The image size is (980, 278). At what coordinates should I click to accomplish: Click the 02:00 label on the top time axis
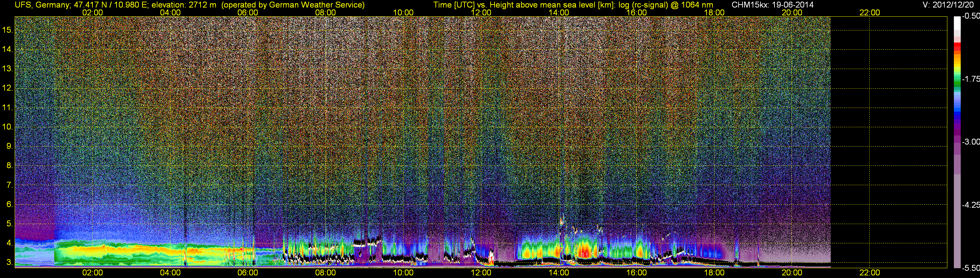[92, 12]
